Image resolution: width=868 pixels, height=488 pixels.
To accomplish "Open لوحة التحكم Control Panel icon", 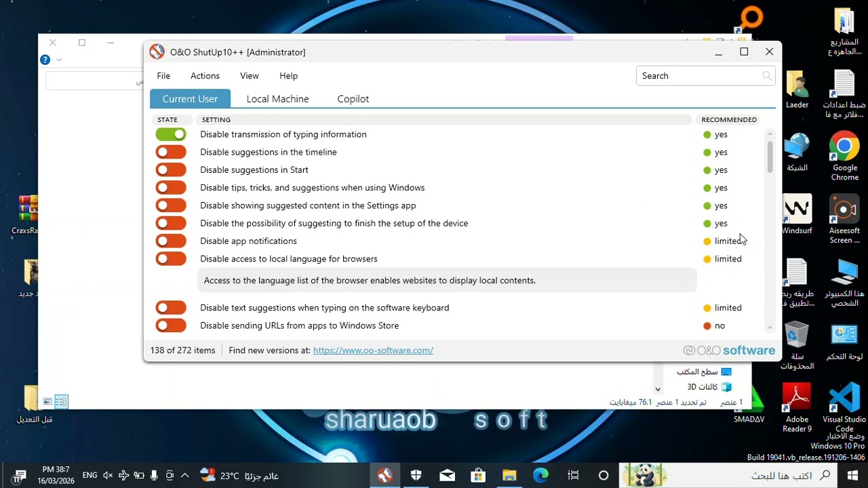I will [x=844, y=341].
